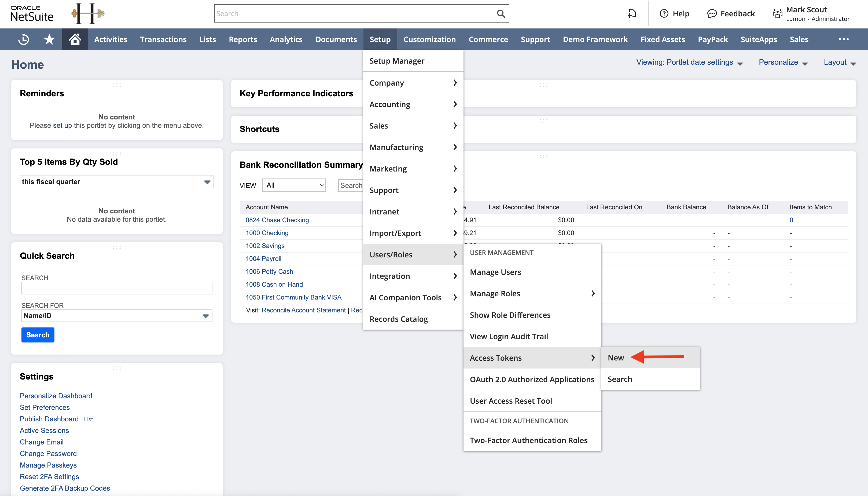
Task: Click the global search magnifier icon
Action: pos(500,14)
